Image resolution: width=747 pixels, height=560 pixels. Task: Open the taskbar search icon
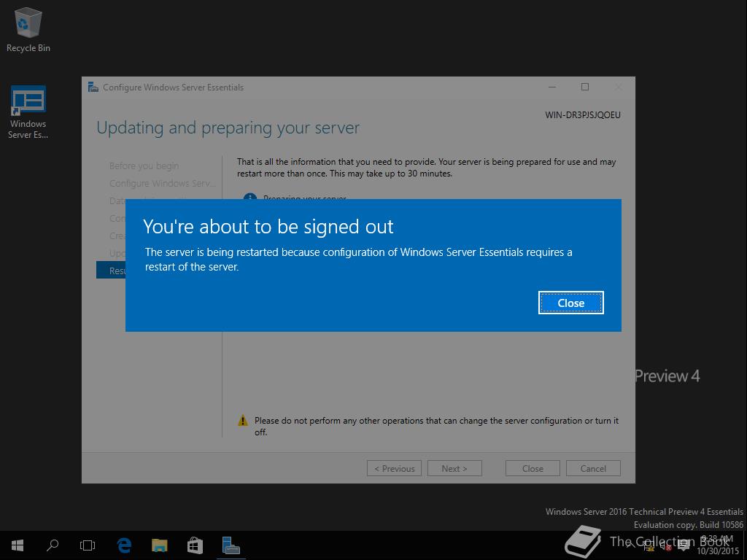[x=53, y=545]
